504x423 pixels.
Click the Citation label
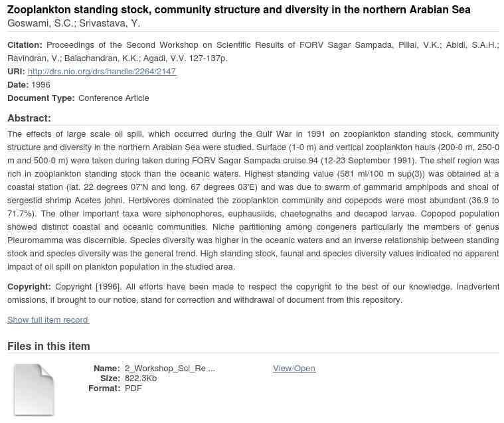(25, 45)
